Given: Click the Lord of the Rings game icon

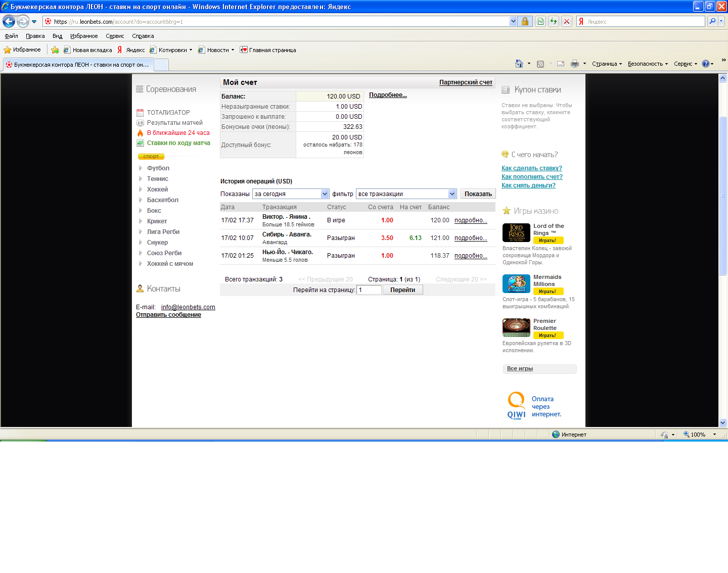Looking at the screenshot, I should click(516, 233).
